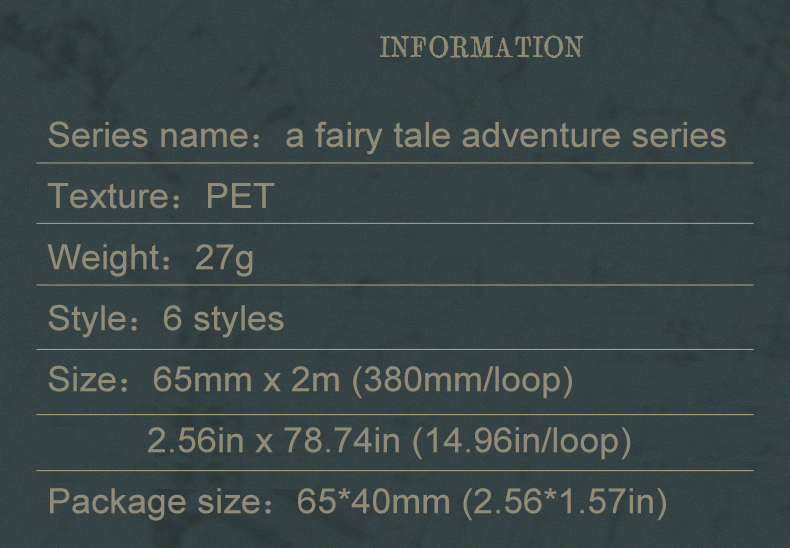Click the "(2.56*1.57in)" text
This screenshot has width=790, height=548.
[x=564, y=501]
